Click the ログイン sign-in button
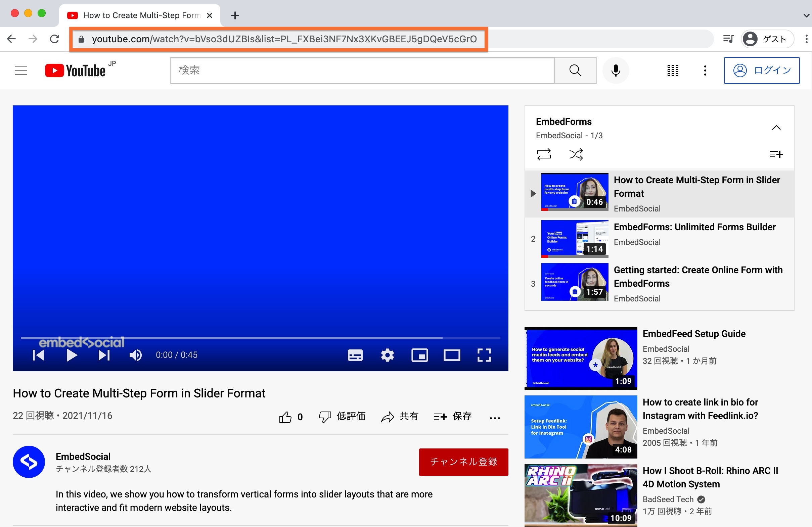The image size is (812, 527). [762, 70]
